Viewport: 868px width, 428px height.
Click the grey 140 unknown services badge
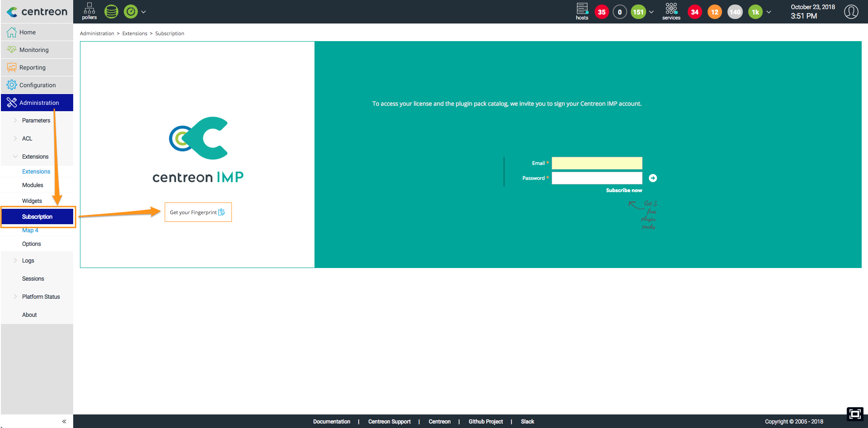point(735,12)
